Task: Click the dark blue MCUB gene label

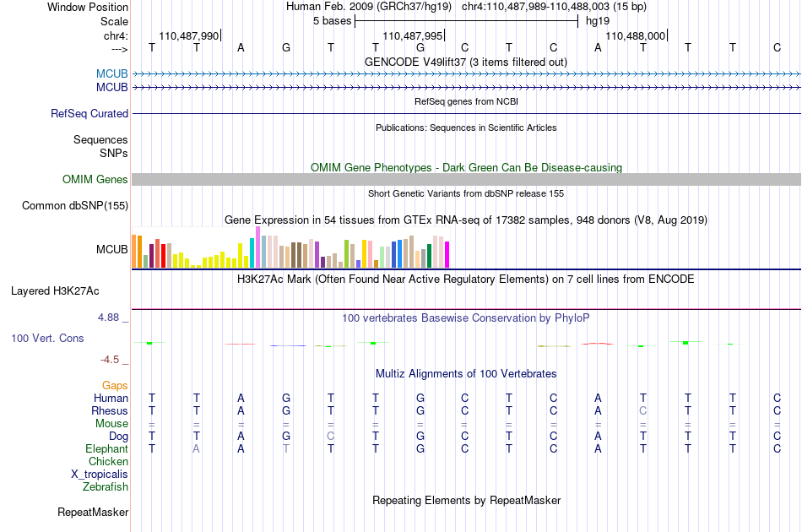Action: click(x=112, y=88)
